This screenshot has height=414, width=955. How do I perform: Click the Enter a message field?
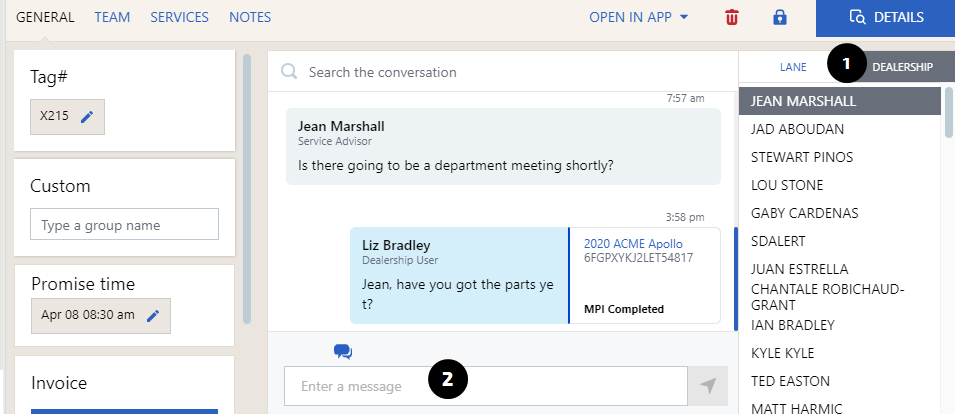coord(485,386)
